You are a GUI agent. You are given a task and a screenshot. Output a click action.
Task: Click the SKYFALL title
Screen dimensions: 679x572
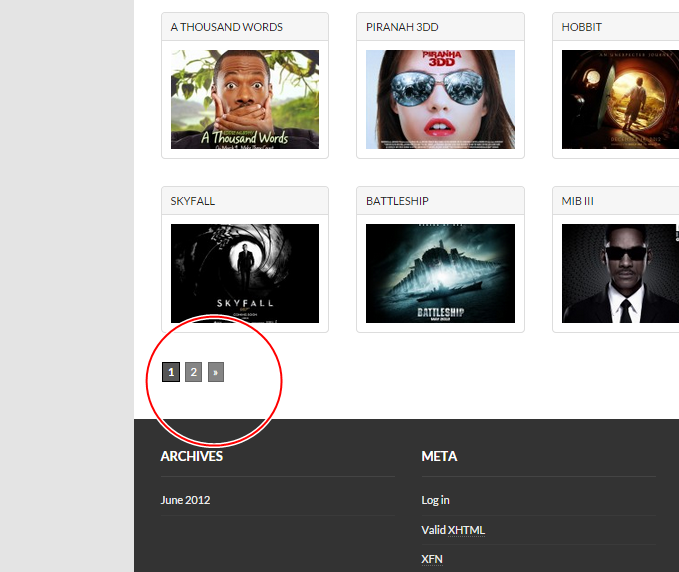click(x=192, y=201)
